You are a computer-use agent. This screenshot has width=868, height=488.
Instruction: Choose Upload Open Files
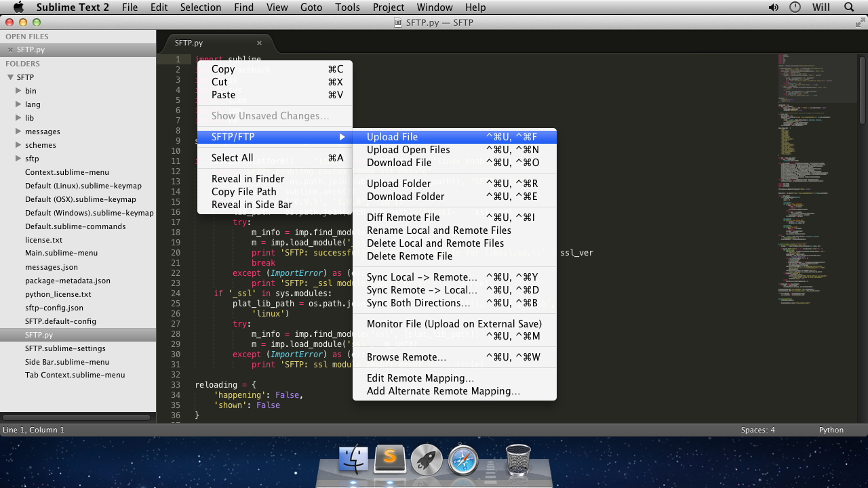[454, 150]
